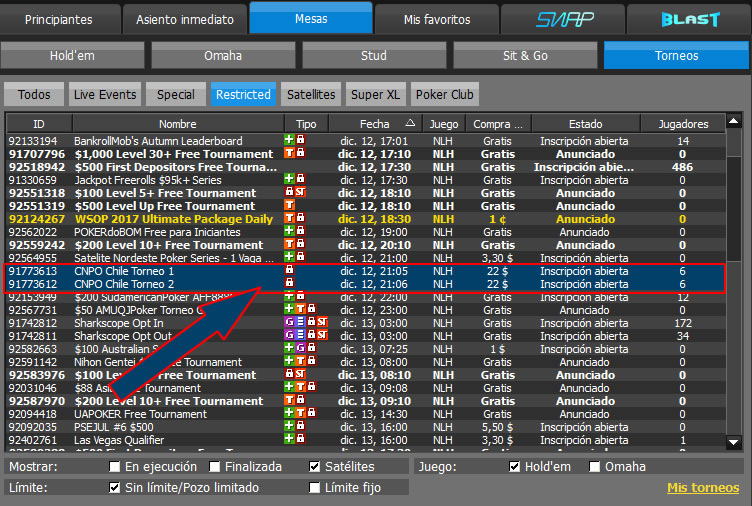Click the green plus icon on BankrollMob's Autumn Leaderboard

[289, 141]
